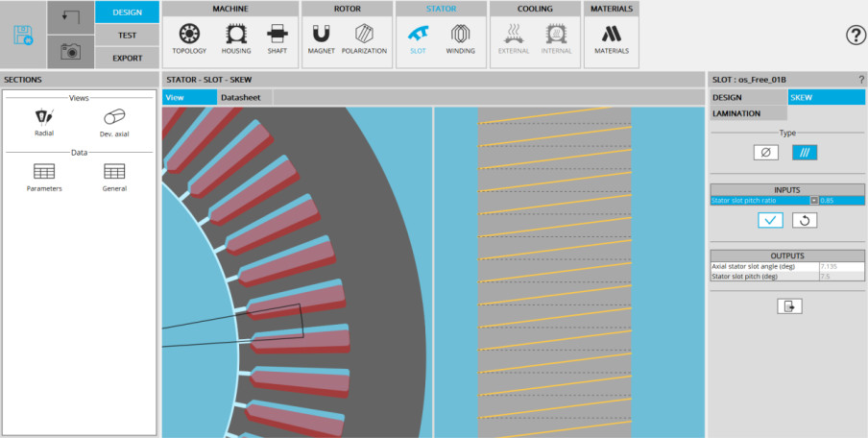Switch to the Datasheet tab
868x438 pixels.
[240, 97]
